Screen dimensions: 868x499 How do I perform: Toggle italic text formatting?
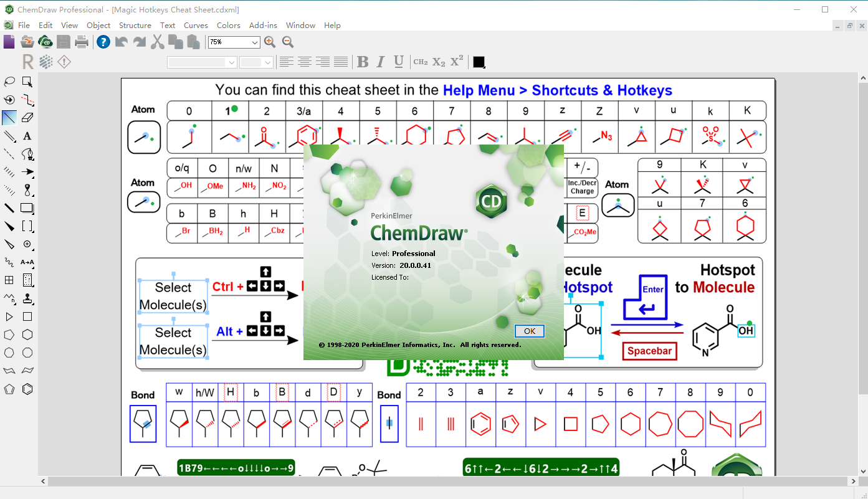(x=380, y=62)
